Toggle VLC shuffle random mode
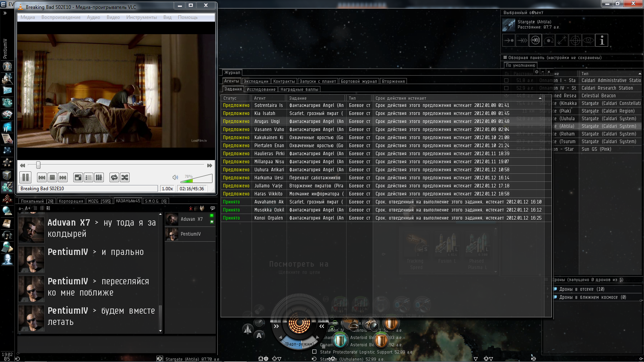This screenshot has height=362, width=644. [x=125, y=177]
